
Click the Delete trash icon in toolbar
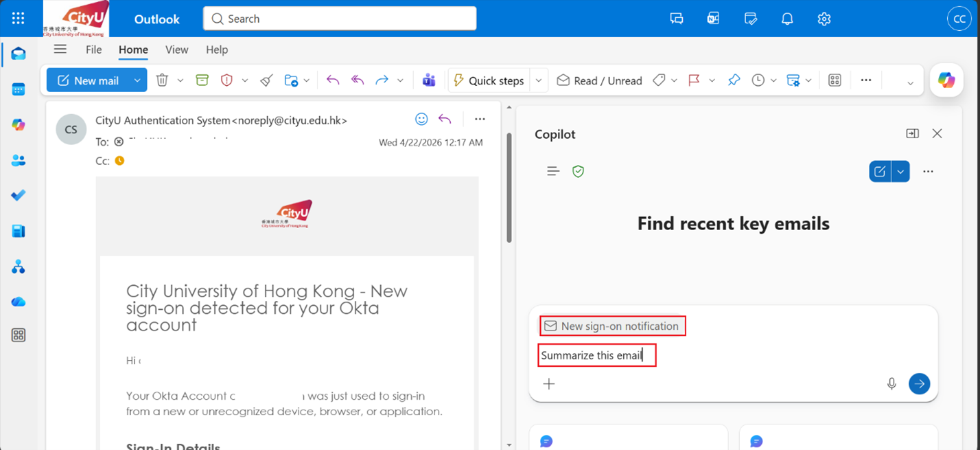point(162,80)
